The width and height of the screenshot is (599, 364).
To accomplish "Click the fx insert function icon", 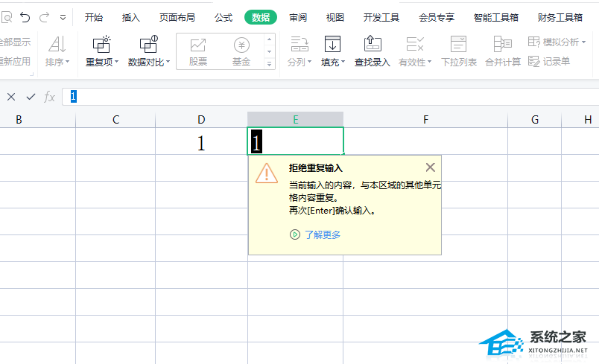I will [49, 97].
